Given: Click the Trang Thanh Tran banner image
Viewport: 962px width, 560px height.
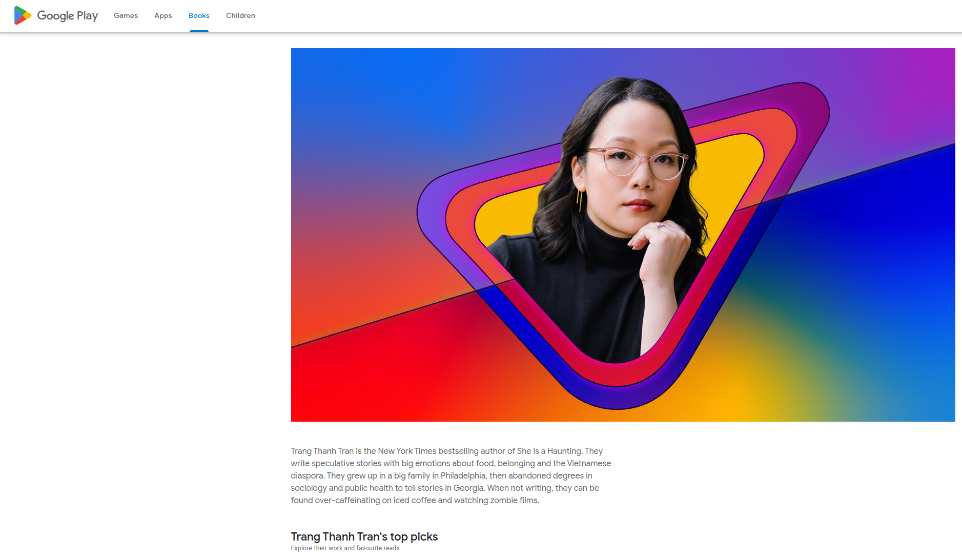Looking at the screenshot, I should coord(623,235).
